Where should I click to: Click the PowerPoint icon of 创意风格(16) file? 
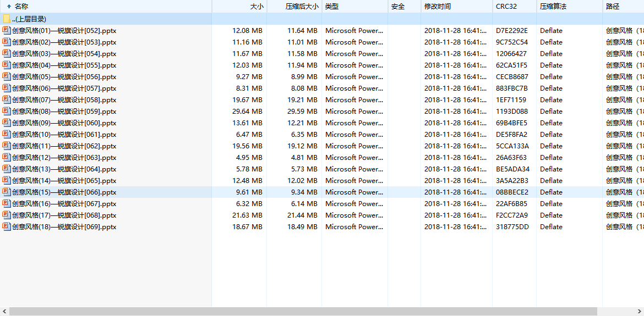[7, 203]
